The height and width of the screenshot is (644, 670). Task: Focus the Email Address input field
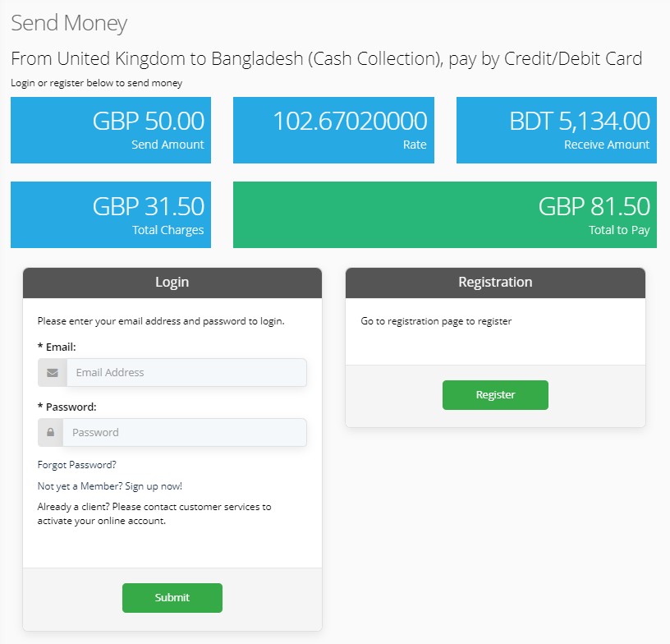pos(186,373)
